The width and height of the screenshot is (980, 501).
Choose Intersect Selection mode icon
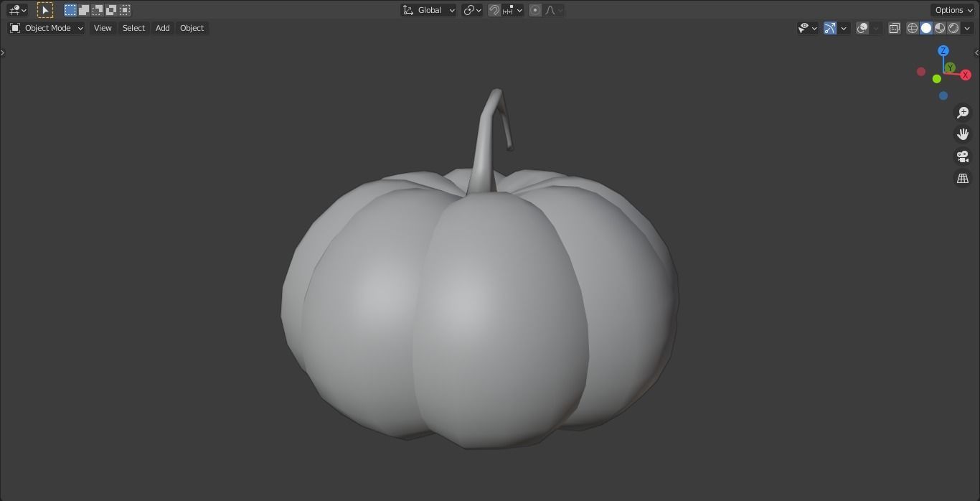pos(125,10)
